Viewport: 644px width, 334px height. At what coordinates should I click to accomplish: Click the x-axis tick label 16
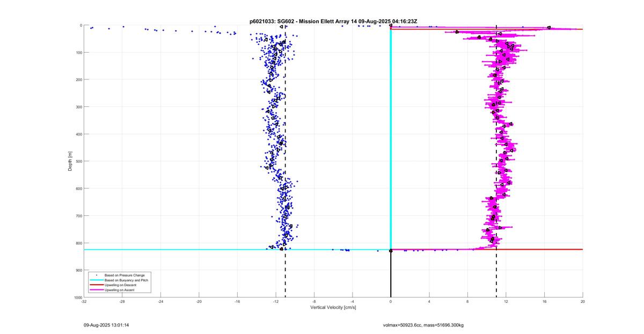click(x=544, y=301)
